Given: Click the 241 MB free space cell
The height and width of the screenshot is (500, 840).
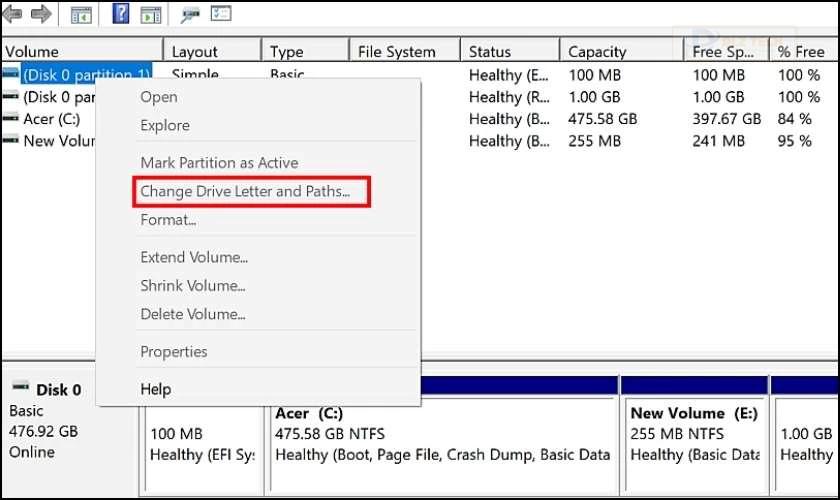Looking at the screenshot, I should (x=718, y=141).
